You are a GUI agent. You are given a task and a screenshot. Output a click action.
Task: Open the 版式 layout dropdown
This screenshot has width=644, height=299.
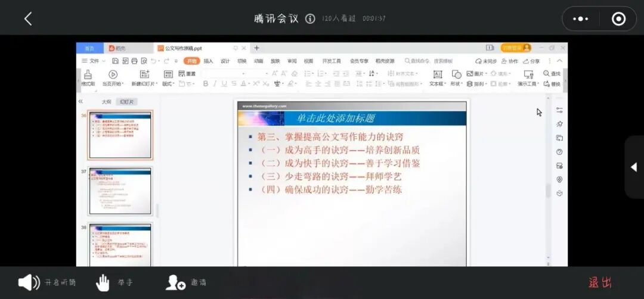(168, 83)
